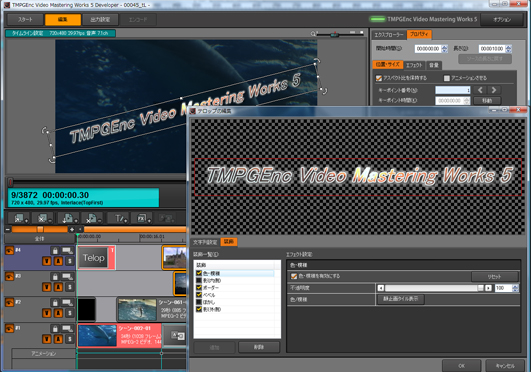This screenshot has width=531, height=372.
Task: Click the add text telop icon
Action: click(x=119, y=219)
